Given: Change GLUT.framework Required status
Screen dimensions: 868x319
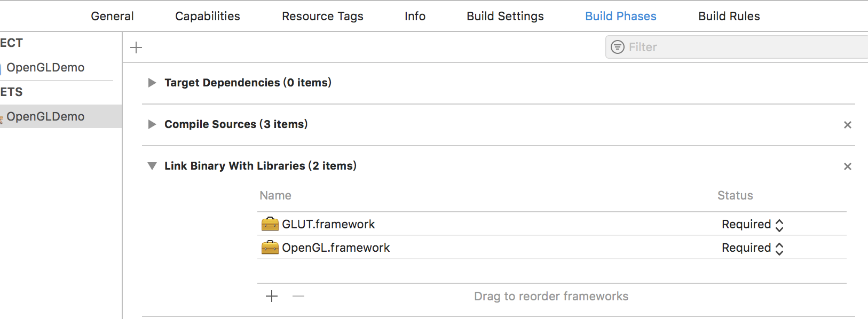Looking at the screenshot, I should pos(752,225).
